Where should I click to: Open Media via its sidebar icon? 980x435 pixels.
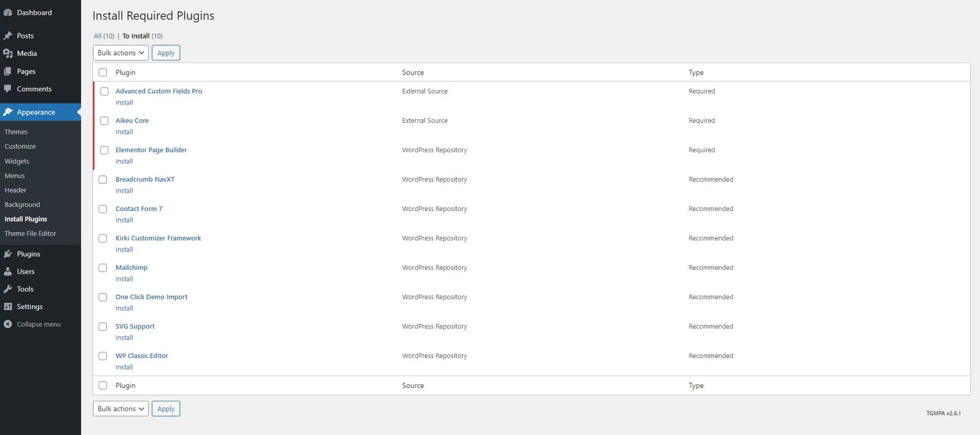pyautogui.click(x=8, y=54)
